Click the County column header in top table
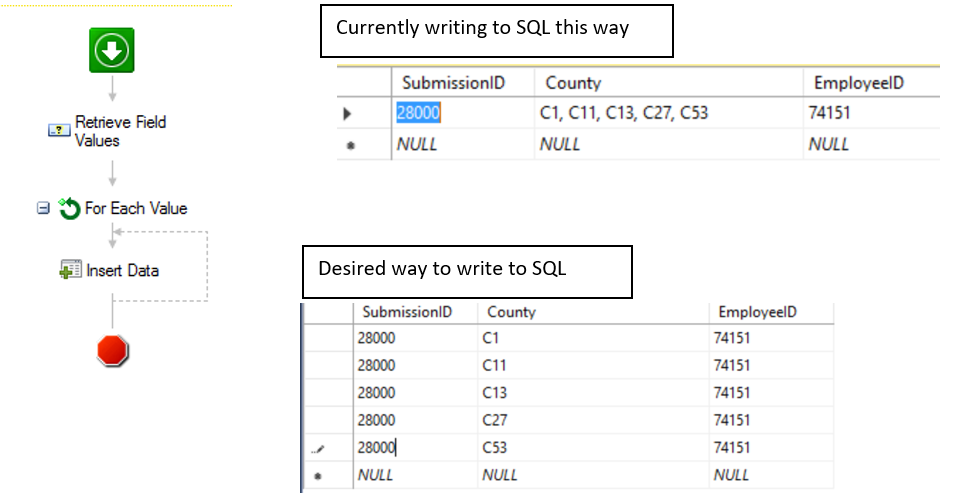This screenshot has height=493, width=958. click(573, 83)
